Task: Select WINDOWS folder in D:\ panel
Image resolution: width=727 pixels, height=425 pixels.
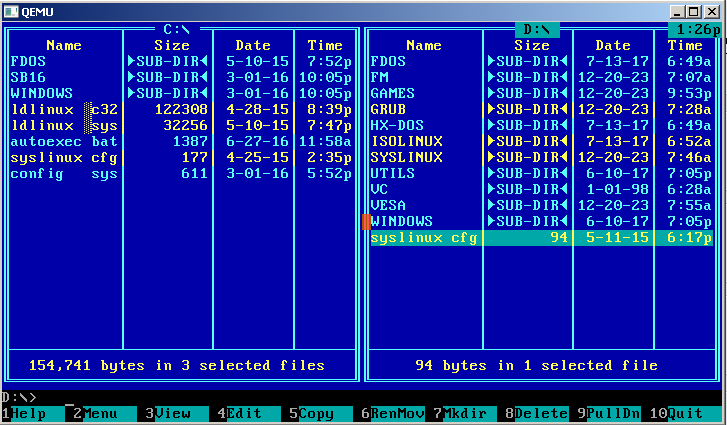Action: click(402, 222)
